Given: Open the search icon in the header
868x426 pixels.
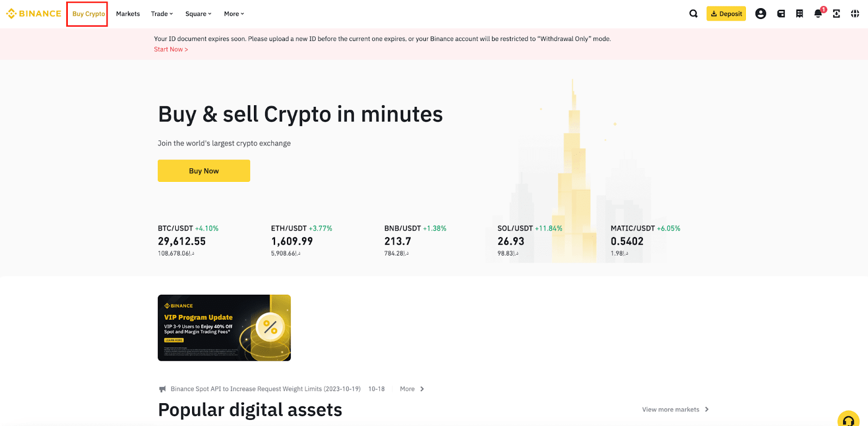Looking at the screenshot, I should 693,13.
